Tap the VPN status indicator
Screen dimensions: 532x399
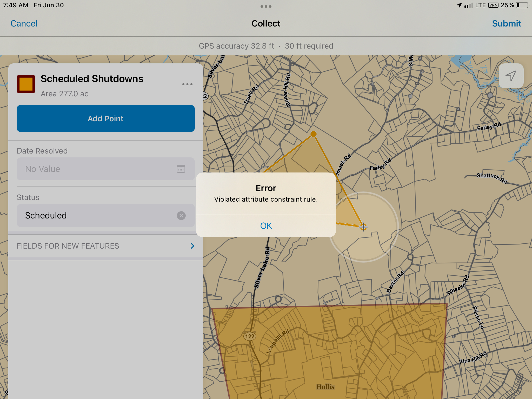click(493, 5)
